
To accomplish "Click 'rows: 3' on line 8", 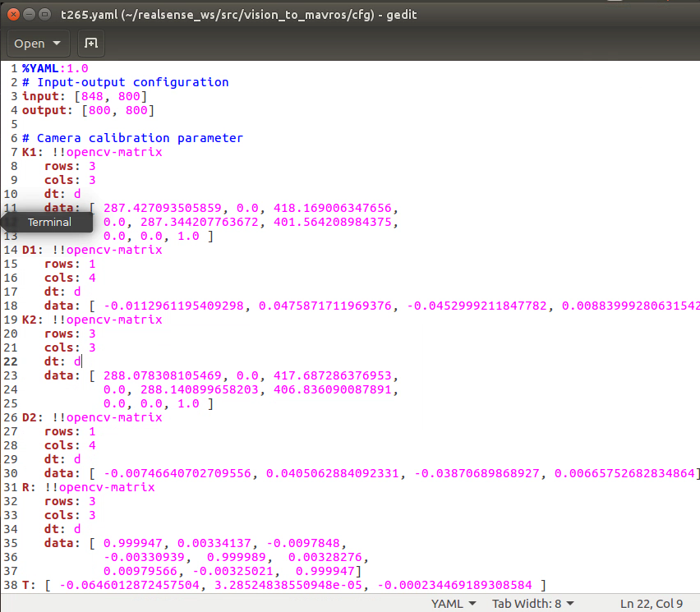I will pos(70,166).
